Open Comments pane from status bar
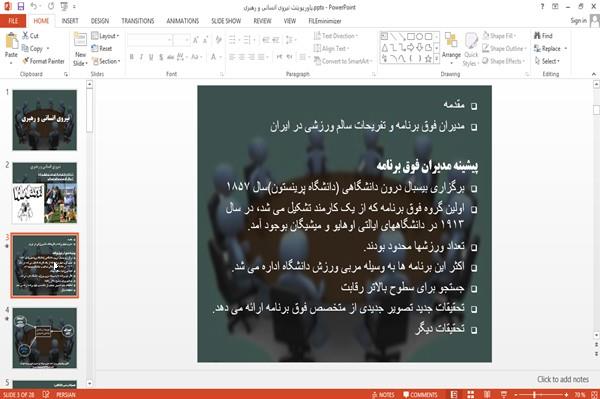Viewport: 600px width, 399px height. coord(420,395)
